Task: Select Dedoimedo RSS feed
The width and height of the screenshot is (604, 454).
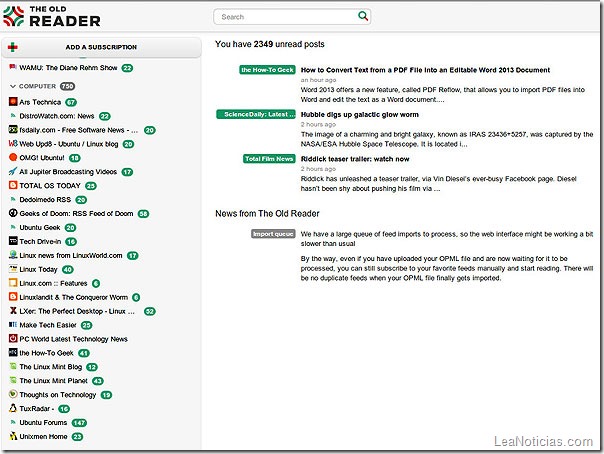Action: point(45,199)
